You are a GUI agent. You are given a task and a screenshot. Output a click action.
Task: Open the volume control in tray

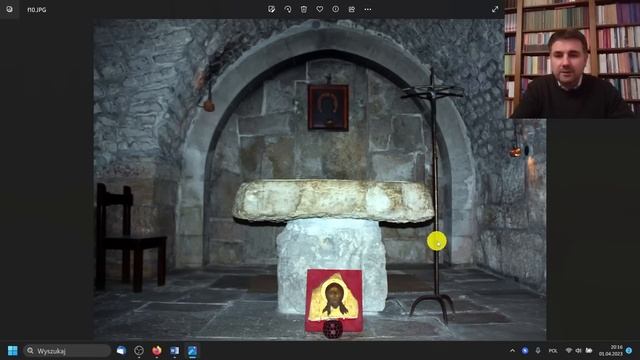pyautogui.click(x=578, y=351)
